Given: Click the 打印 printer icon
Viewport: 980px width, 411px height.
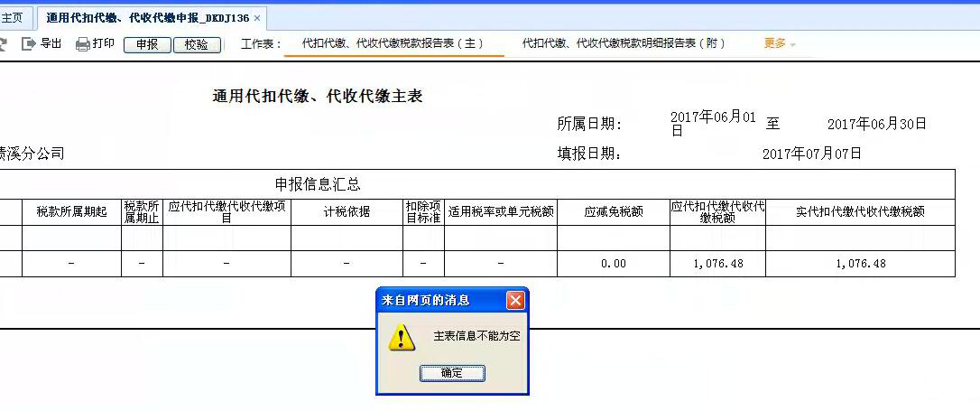Looking at the screenshot, I should click(x=83, y=44).
